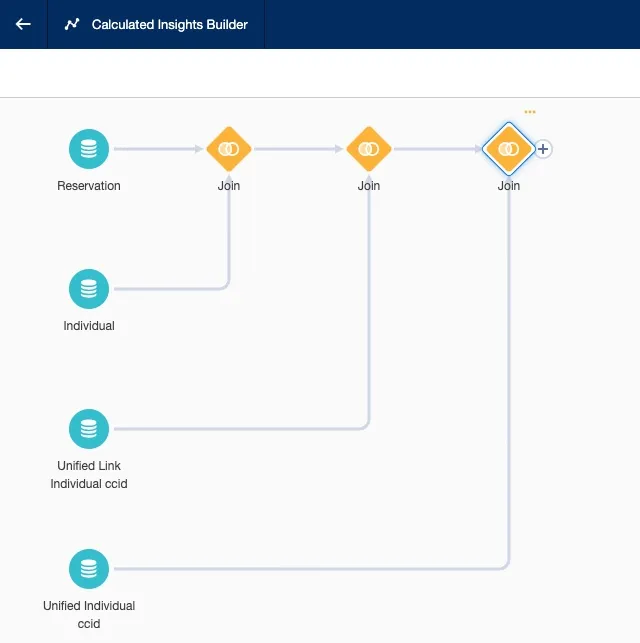Add a node with the plus button

[543, 149]
